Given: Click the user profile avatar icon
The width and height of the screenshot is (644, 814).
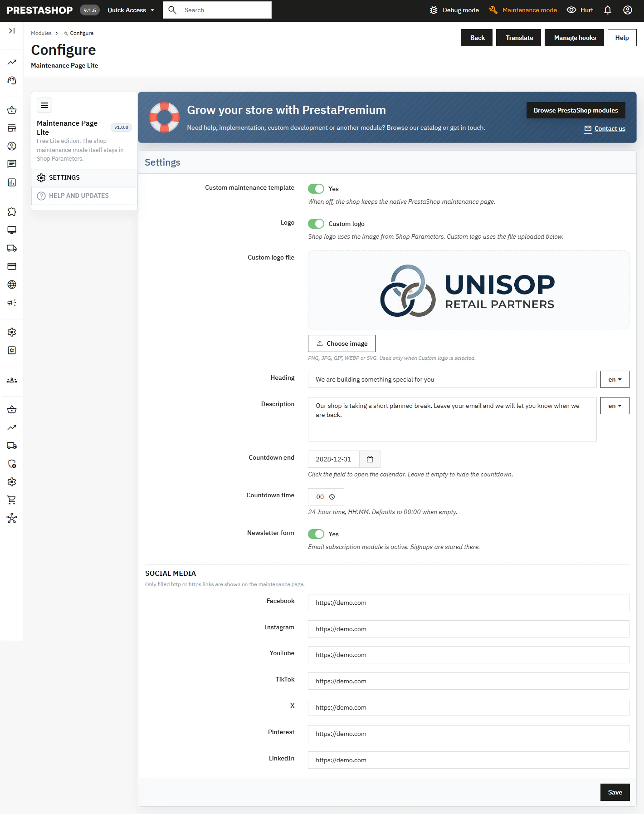Looking at the screenshot, I should click(628, 10).
